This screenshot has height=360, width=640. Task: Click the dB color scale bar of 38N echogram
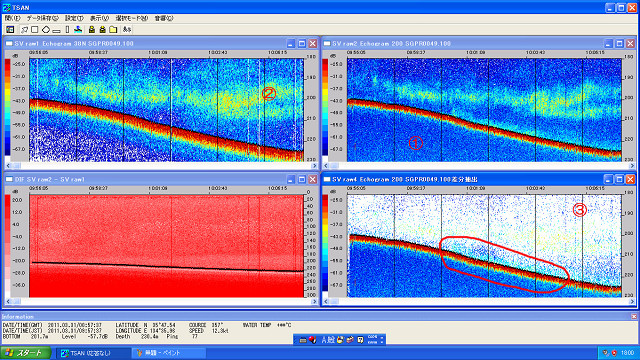click(x=7, y=107)
